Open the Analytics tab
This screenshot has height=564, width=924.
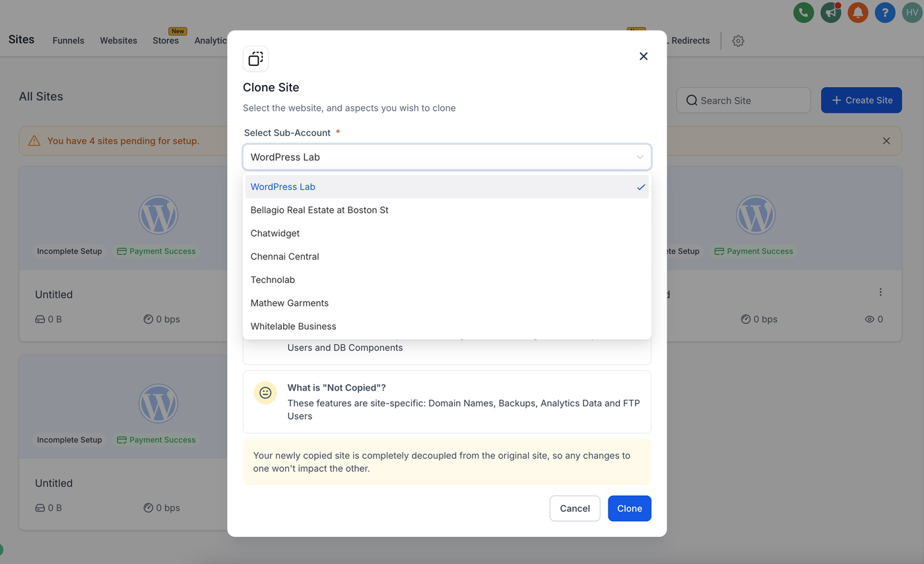[x=211, y=40]
